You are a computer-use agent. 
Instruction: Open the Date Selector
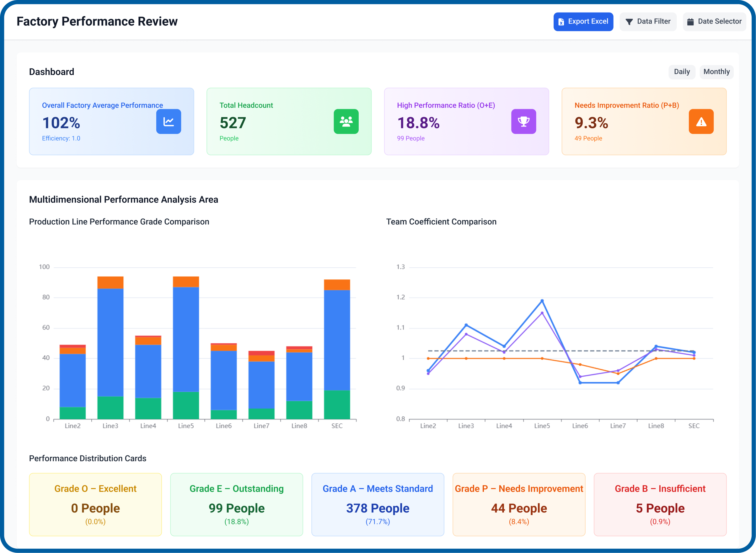pos(715,21)
